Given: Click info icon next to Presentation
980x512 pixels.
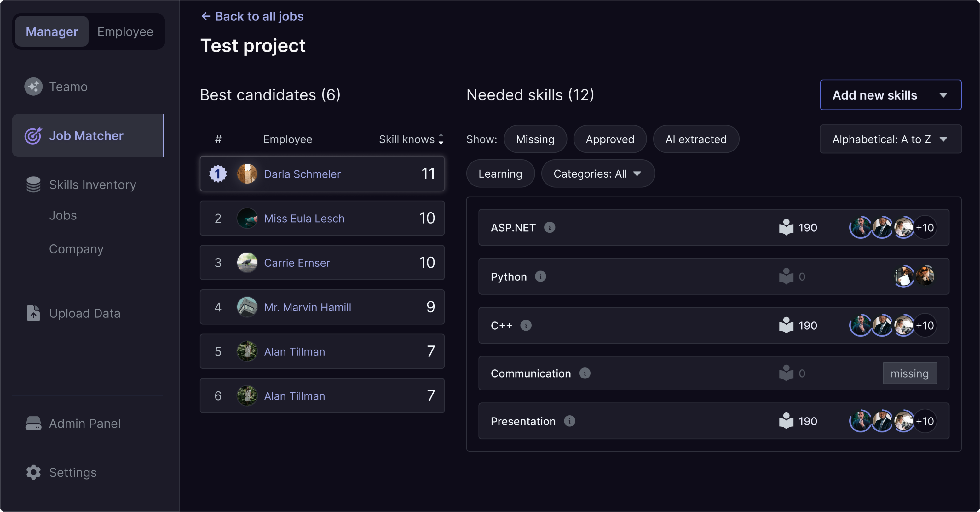Looking at the screenshot, I should 569,421.
